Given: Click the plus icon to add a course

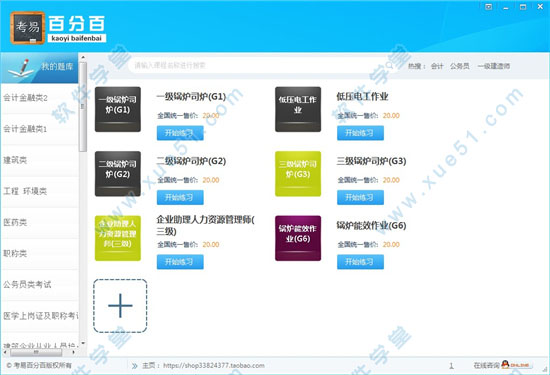Looking at the screenshot, I should pos(120,306).
